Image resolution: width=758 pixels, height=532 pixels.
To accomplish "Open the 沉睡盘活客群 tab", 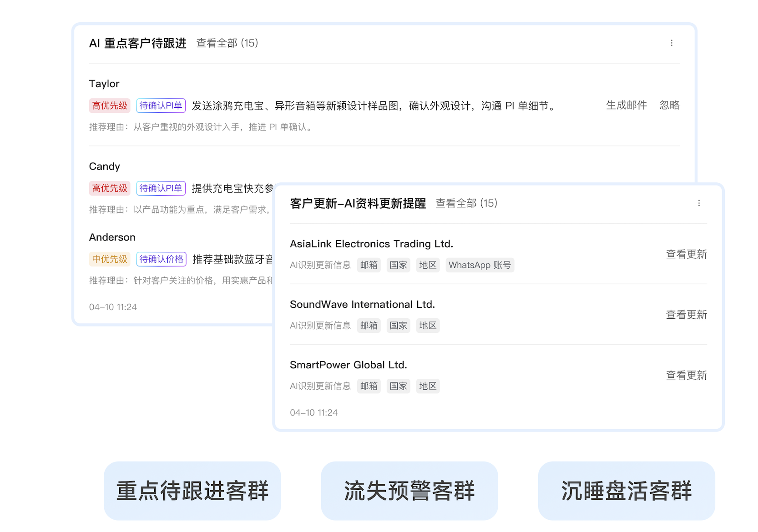I will click(x=626, y=491).
